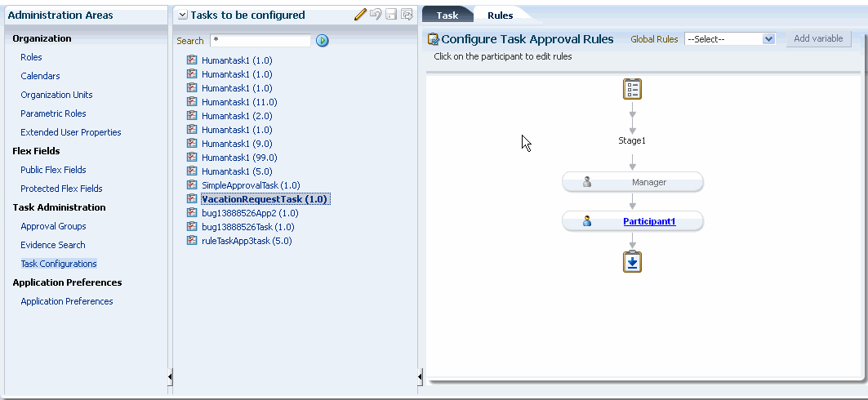This screenshot has height=400, width=868.
Task: Click task icon next to Humantask1 (9.0)
Action: click(x=192, y=144)
